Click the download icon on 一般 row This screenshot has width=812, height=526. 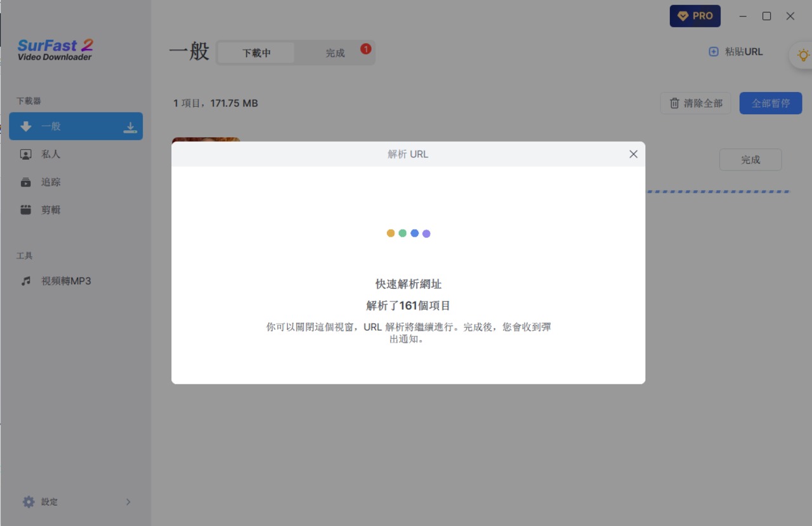pos(129,127)
